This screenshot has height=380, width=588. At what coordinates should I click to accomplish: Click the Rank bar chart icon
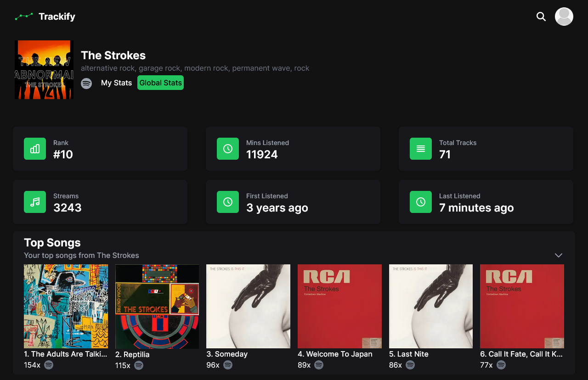(x=35, y=149)
